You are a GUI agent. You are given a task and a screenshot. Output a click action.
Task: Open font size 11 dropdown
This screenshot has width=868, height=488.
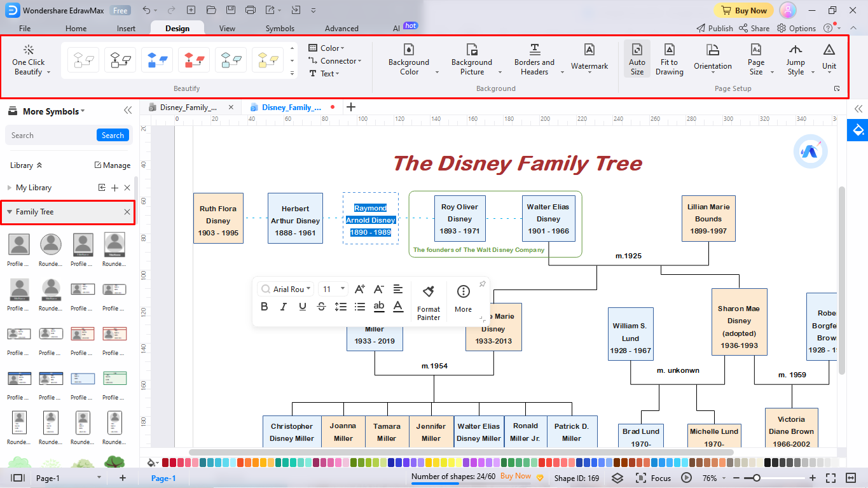click(333, 289)
